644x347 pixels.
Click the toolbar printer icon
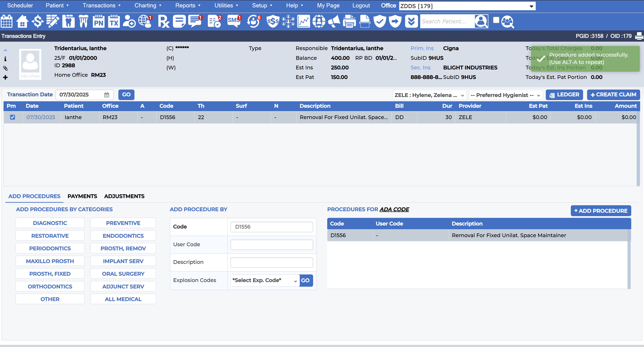349,21
